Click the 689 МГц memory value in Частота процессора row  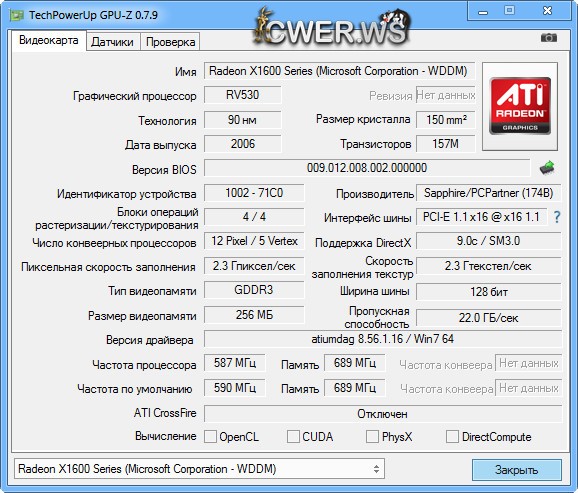pyautogui.click(x=355, y=363)
